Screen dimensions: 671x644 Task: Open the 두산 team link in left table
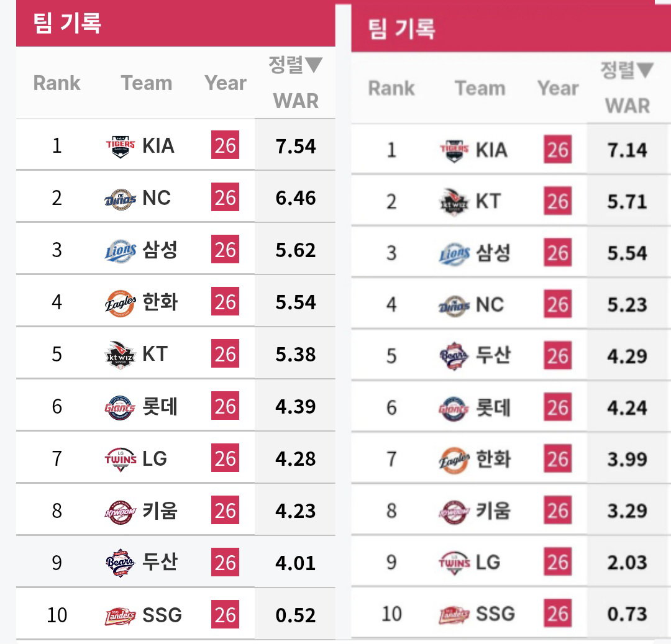pos(160,562)
